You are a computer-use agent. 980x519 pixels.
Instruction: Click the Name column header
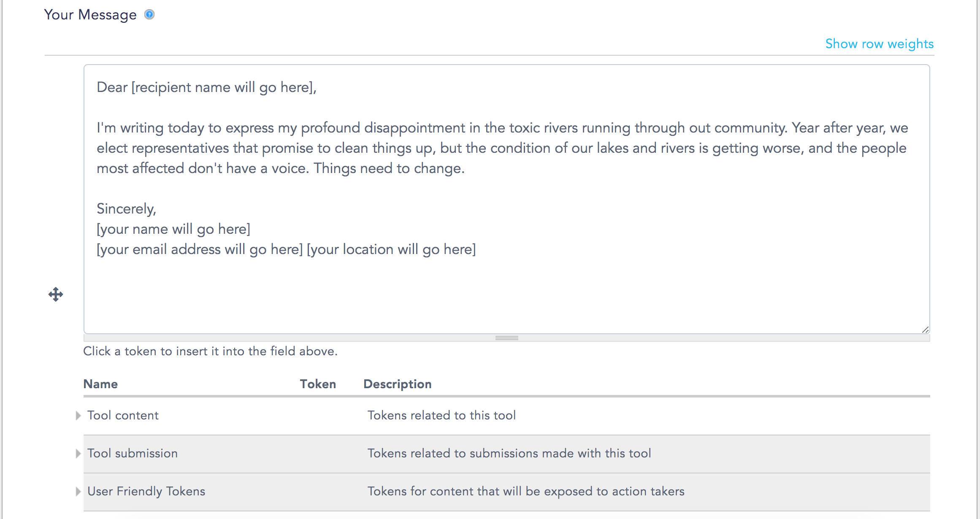coord(100,384)
